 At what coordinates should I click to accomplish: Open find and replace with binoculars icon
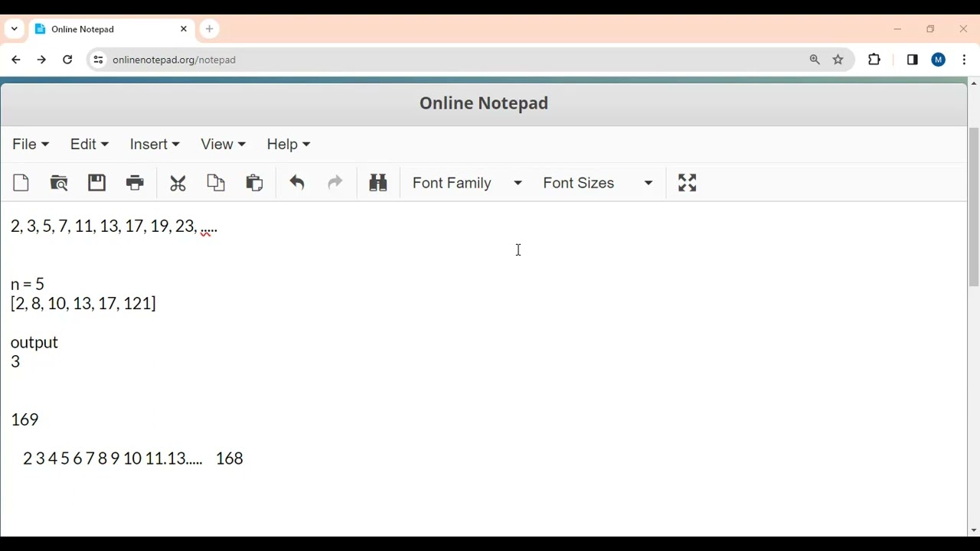378,183
